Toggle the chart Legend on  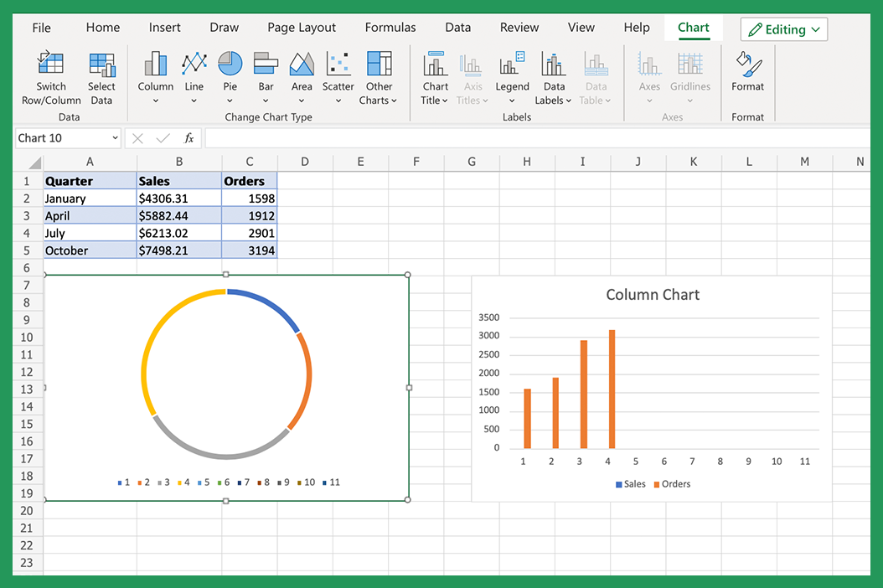(x=512, y=75)
